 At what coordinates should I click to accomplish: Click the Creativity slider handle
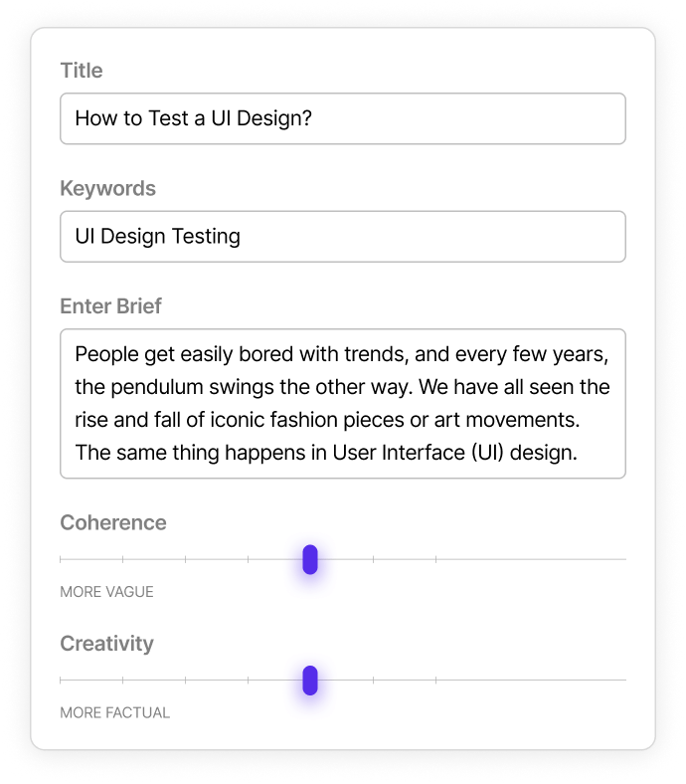310,681
